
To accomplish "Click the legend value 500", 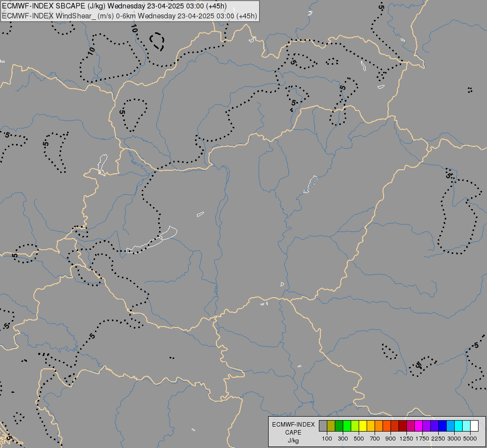I will [359, 439].
